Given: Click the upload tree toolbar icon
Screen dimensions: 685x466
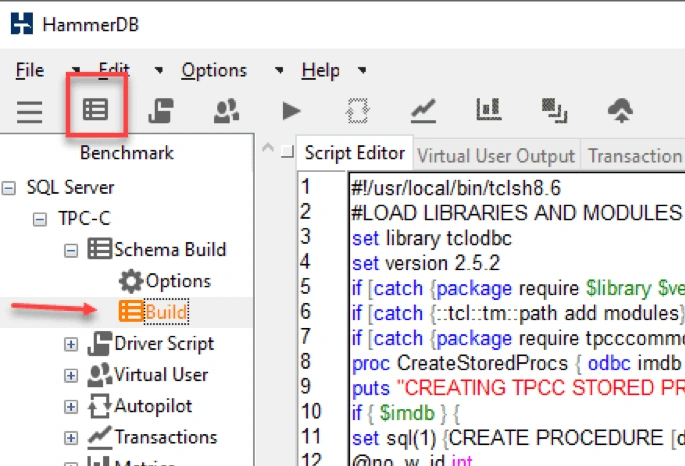Looking at the screenshot, I should 620,110.
